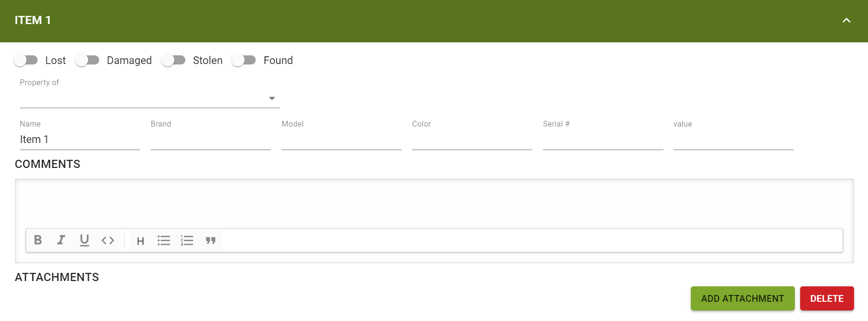The width and height of the screenshot is (868, 321).
Task: Open the Property of dropdown
Action: click(x=149, y=98)
